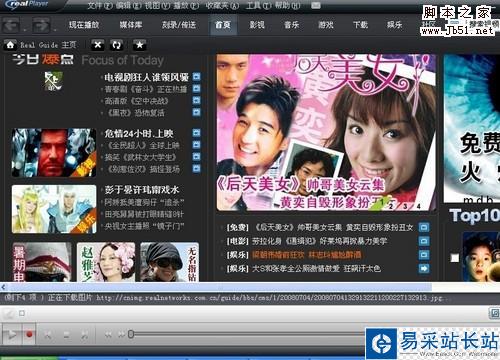This screenshot has height=360, width=500.
Task: Open the cosplay thumbnail beside 彭于晏许玮甯戏水
Action: click(x=54, y=209)
